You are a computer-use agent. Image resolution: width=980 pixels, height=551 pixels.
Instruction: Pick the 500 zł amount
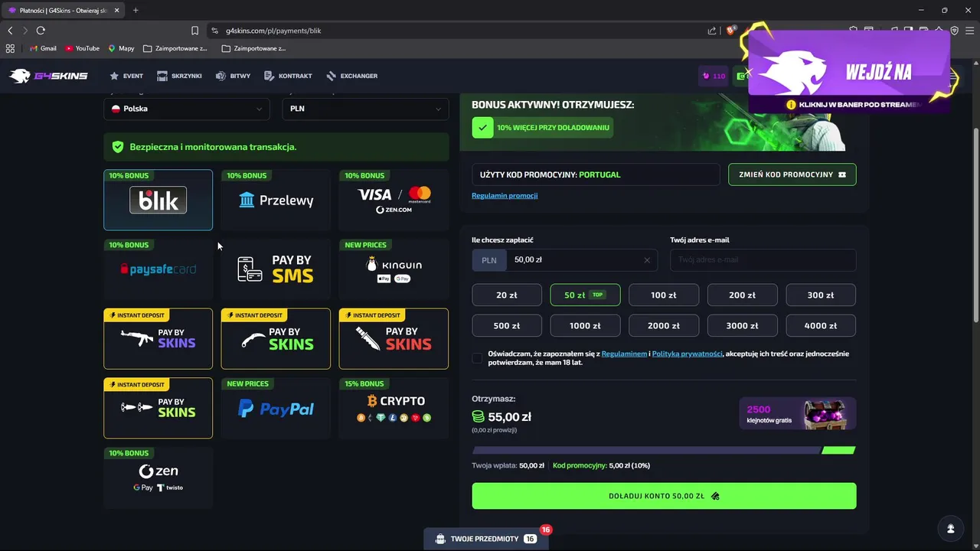[x=507, y=326]
